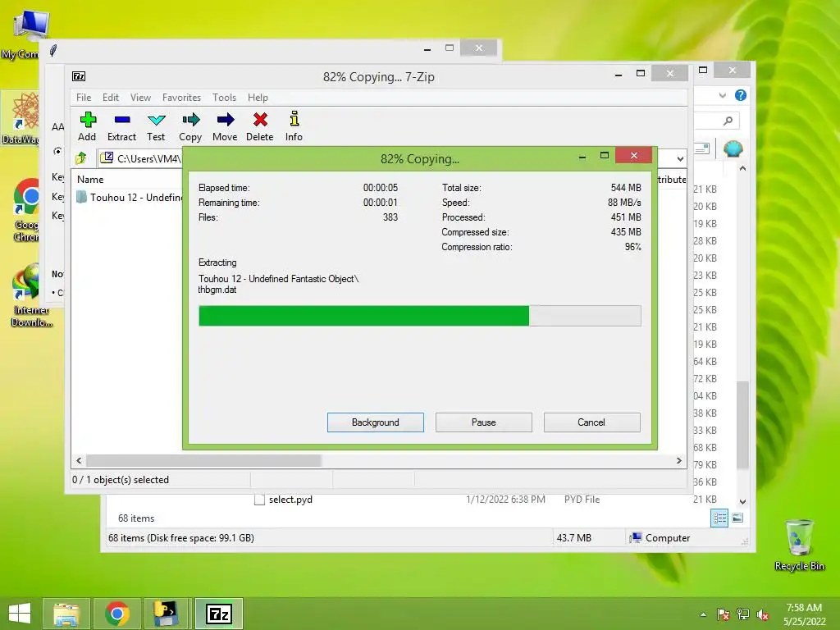The image size is (840, 630).
Task: Open the Internet Download Manager desktop icon
Action: point(30,295)
